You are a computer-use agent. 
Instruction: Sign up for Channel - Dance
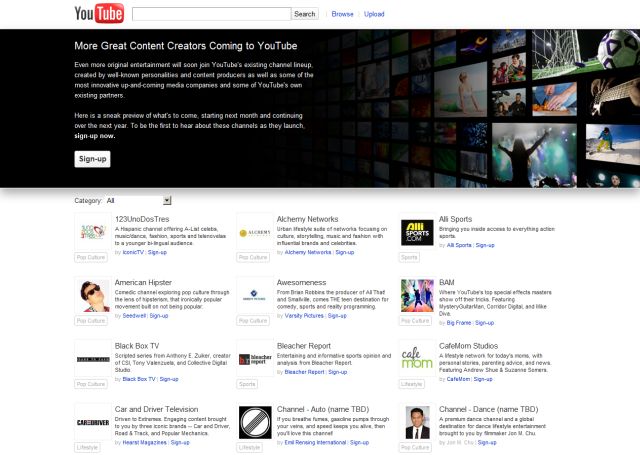pyautogui.click(x=487, y=442)
